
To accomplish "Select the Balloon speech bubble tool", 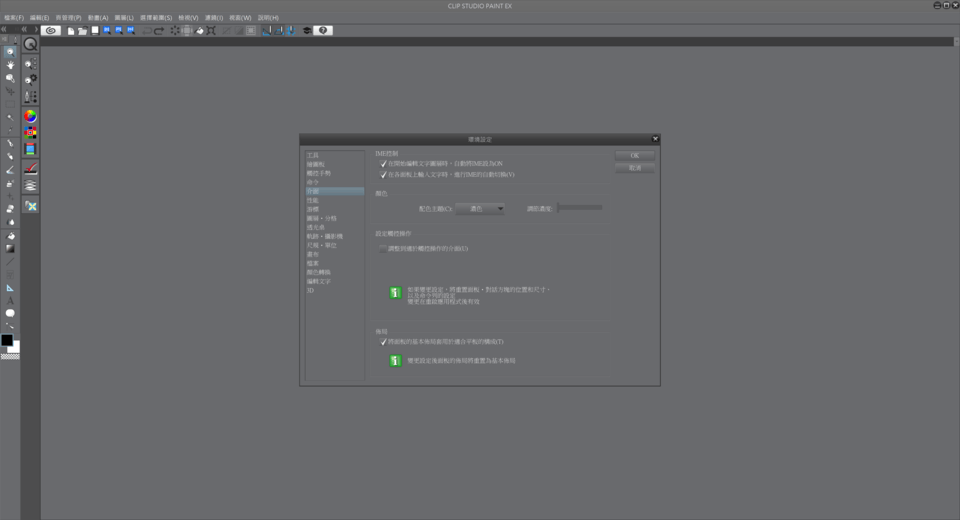I will (10, 314).
